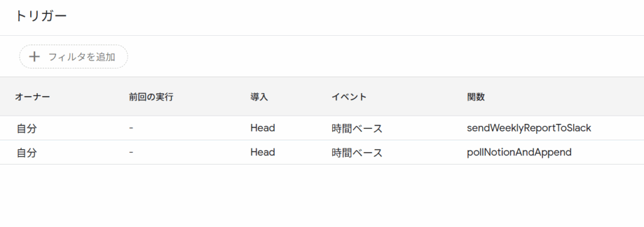Select 自分 owner in the pollNotionAndAppend row
Screen dimensions: 644x227
26,153
